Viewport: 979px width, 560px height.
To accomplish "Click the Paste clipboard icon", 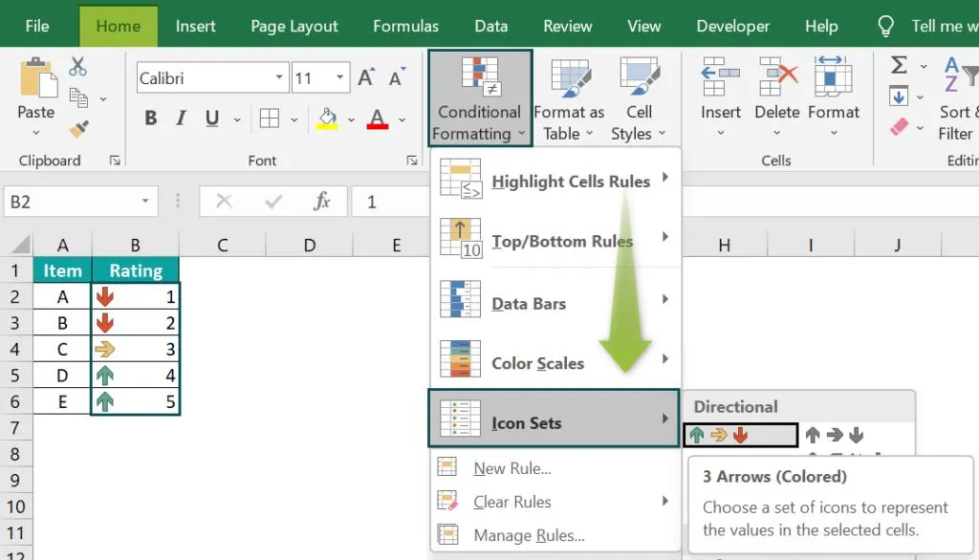I will [x=37, y=77].
